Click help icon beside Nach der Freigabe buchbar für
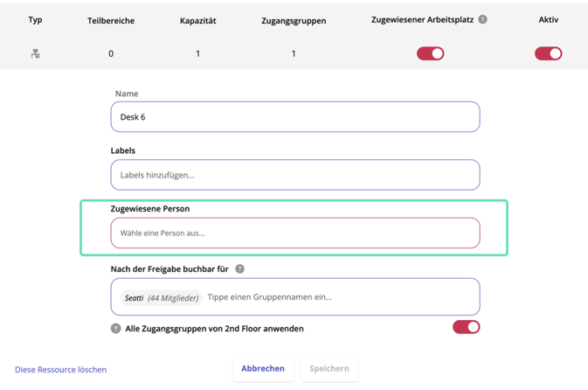The height and width of the screenshot is (390, 588). click(x=239, y=269)
